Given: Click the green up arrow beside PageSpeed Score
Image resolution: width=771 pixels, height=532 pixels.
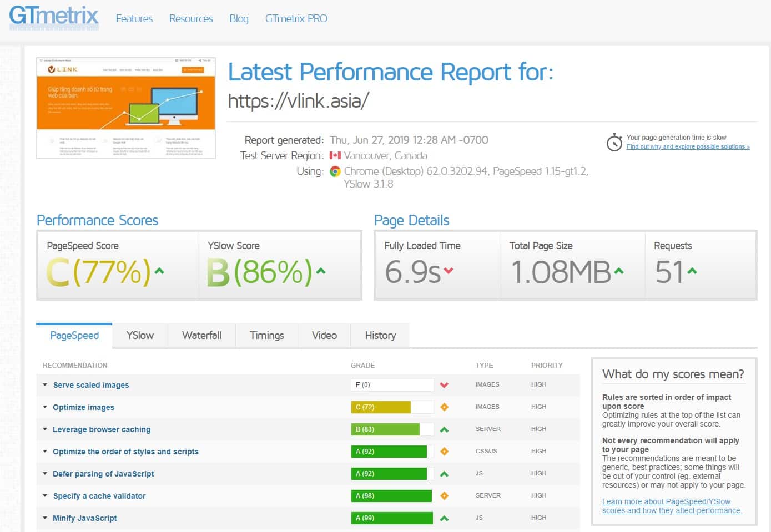Looking at the screenshot, I should pyautogui.click(x=159, y=271).
